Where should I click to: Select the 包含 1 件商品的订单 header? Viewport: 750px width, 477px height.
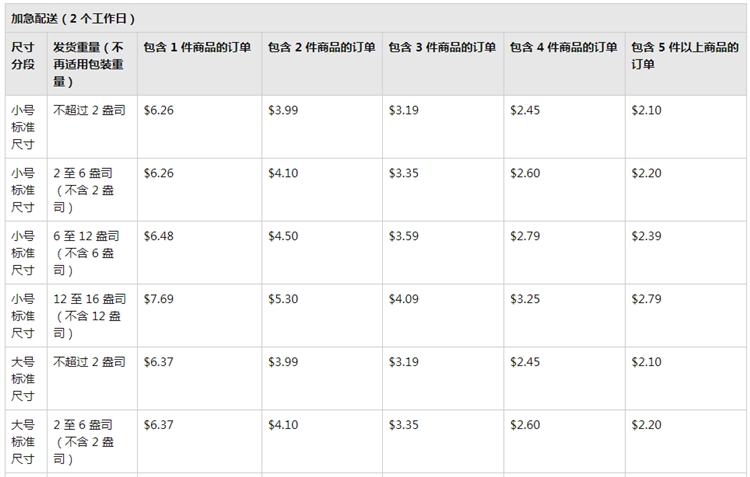tap(197, 48)
